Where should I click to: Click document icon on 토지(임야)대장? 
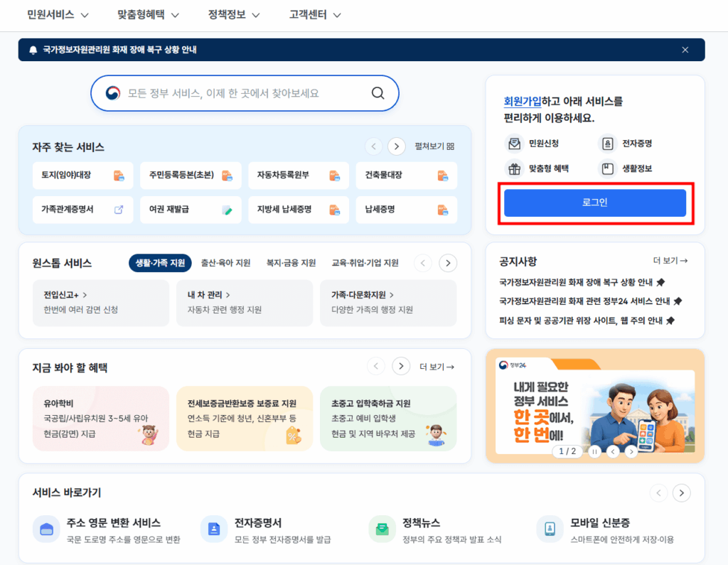[x=119, y=176]
